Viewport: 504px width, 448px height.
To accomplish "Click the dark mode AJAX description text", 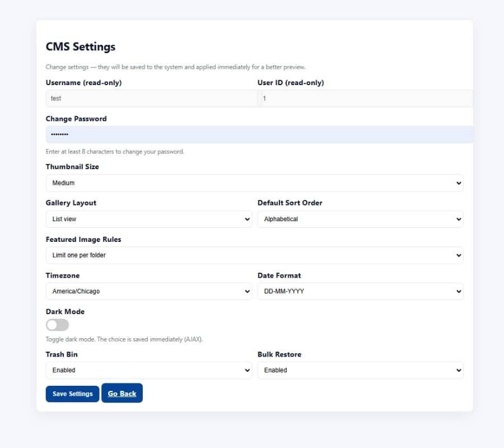I will 124,339.
